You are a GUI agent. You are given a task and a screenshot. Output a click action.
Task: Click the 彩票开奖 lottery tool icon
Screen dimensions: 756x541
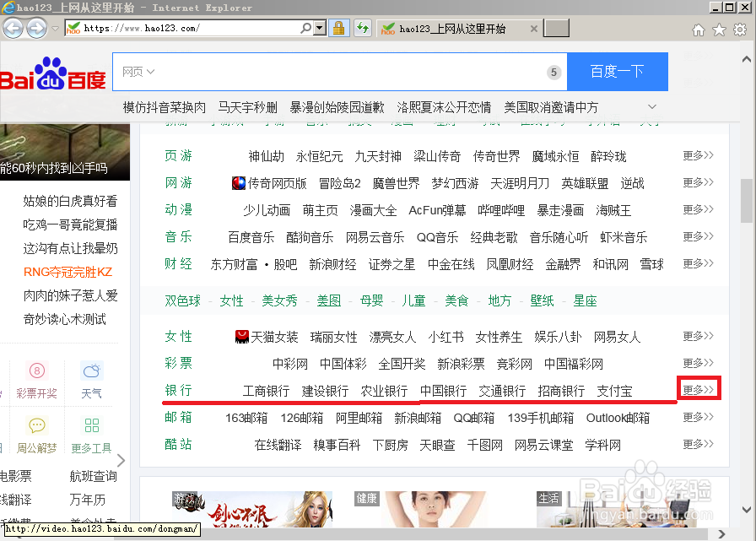tap(36, 371)
